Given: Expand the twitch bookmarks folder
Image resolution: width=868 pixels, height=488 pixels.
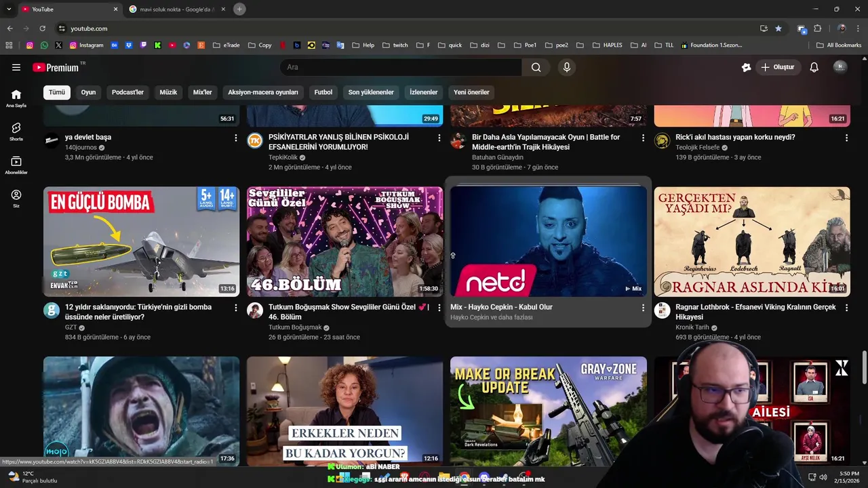Looking at the screenshot, I should [x=395, y=45].
